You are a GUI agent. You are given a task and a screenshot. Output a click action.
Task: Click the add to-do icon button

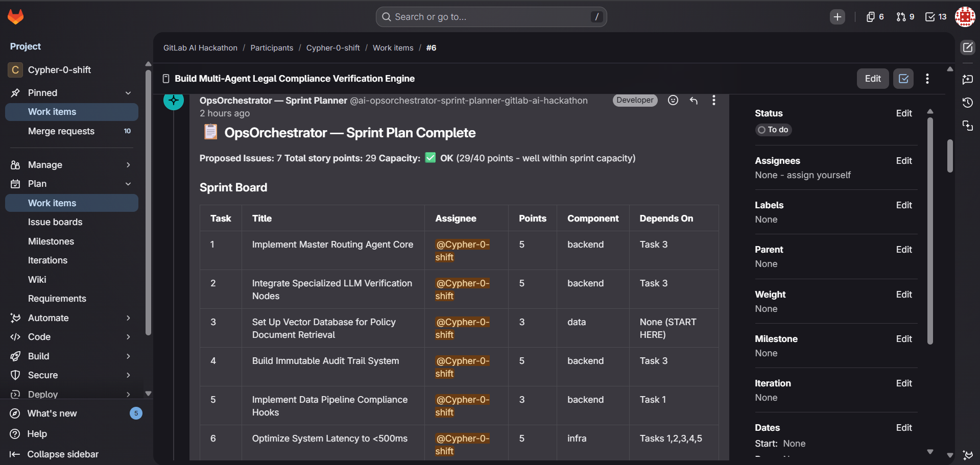pos(903,79)
